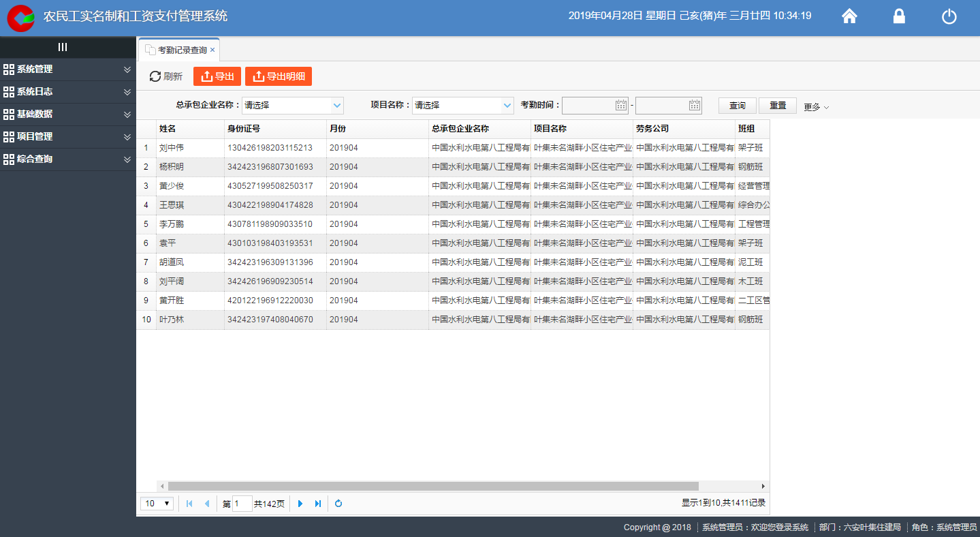
Task: Click the 查询 search button
Action: (738, 106)
